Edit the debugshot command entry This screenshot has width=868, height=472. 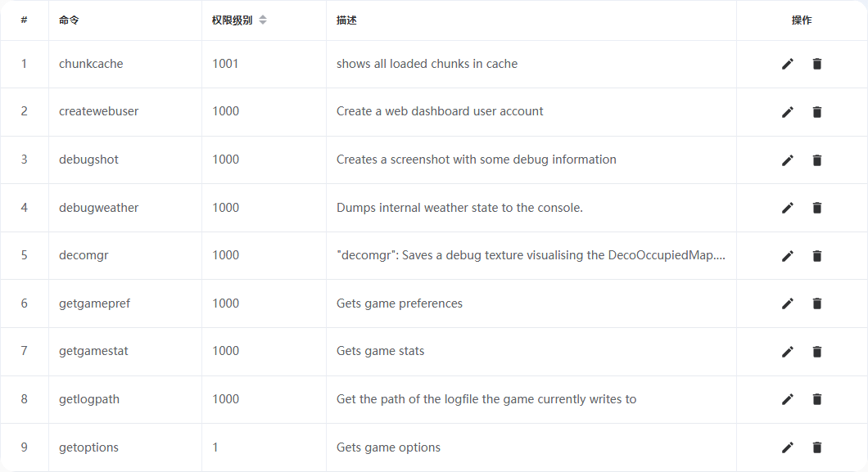[787, 160]
